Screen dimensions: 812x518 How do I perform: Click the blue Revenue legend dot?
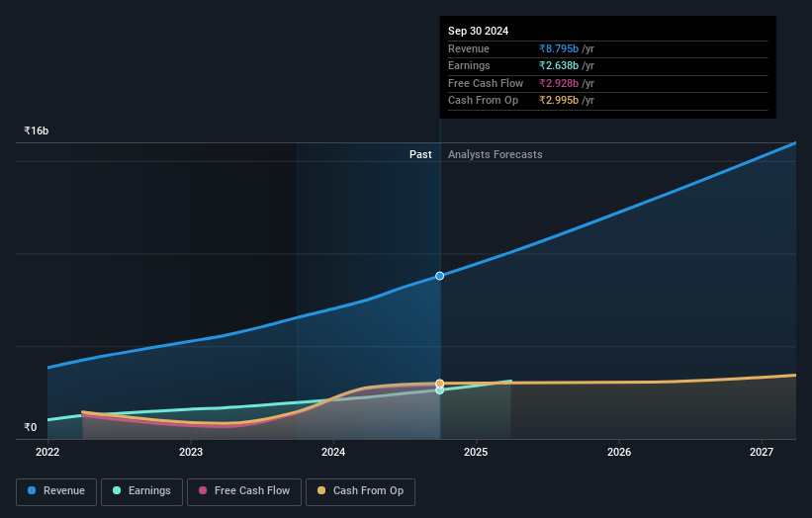coord(32,490)
